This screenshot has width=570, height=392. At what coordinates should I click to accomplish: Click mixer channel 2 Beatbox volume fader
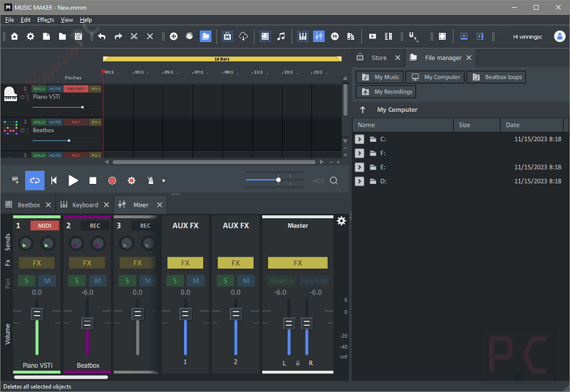coord(87,324)
